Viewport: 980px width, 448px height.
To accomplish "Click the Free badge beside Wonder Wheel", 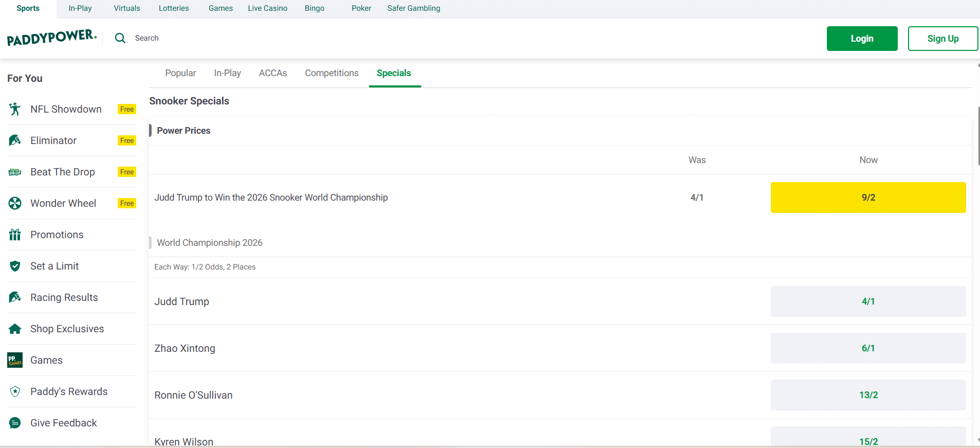I will point(127,203).
